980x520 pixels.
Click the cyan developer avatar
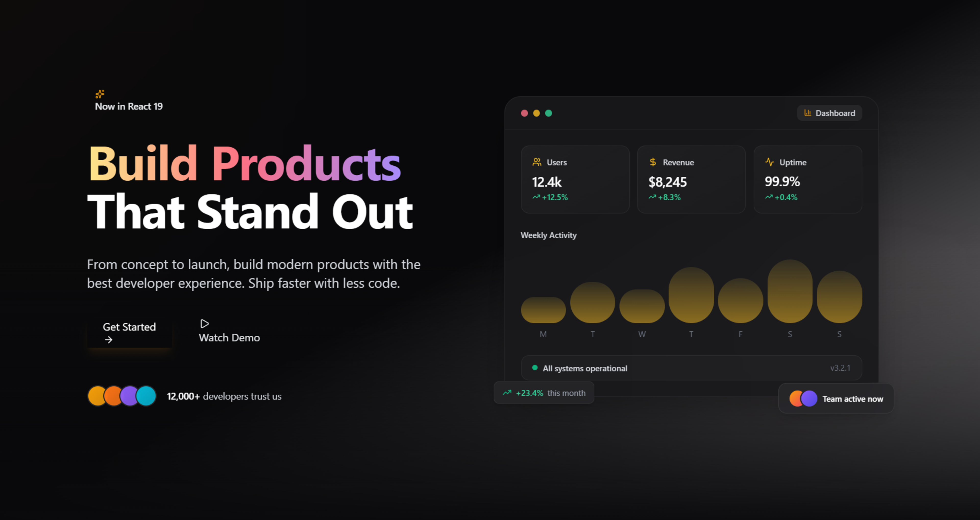(x=146, y=396)
